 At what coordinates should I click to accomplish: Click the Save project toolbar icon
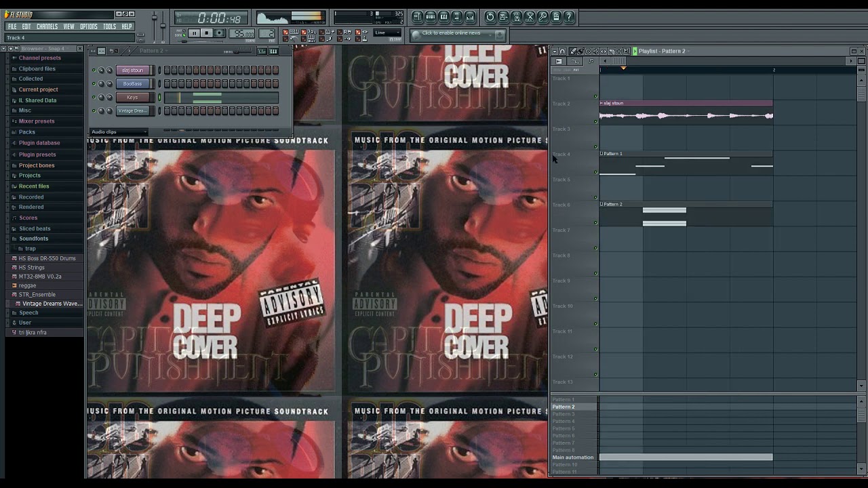pos(503,17)
